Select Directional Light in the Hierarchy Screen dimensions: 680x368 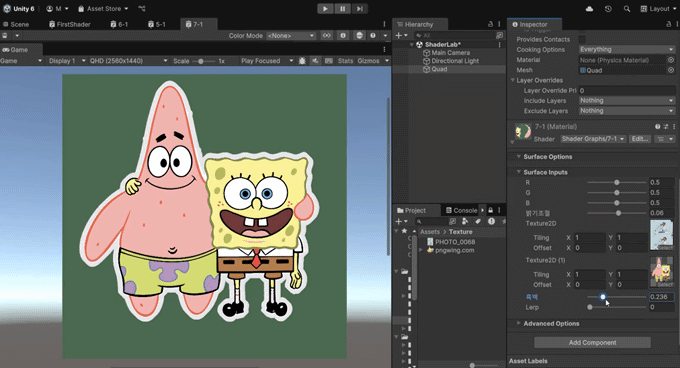point(454,61)
